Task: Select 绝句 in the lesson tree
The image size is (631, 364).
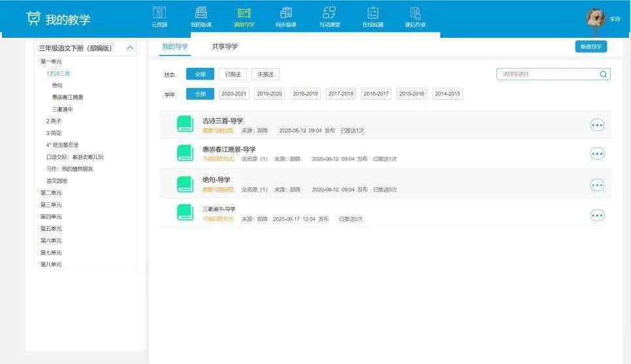Action: pos(57,85)
